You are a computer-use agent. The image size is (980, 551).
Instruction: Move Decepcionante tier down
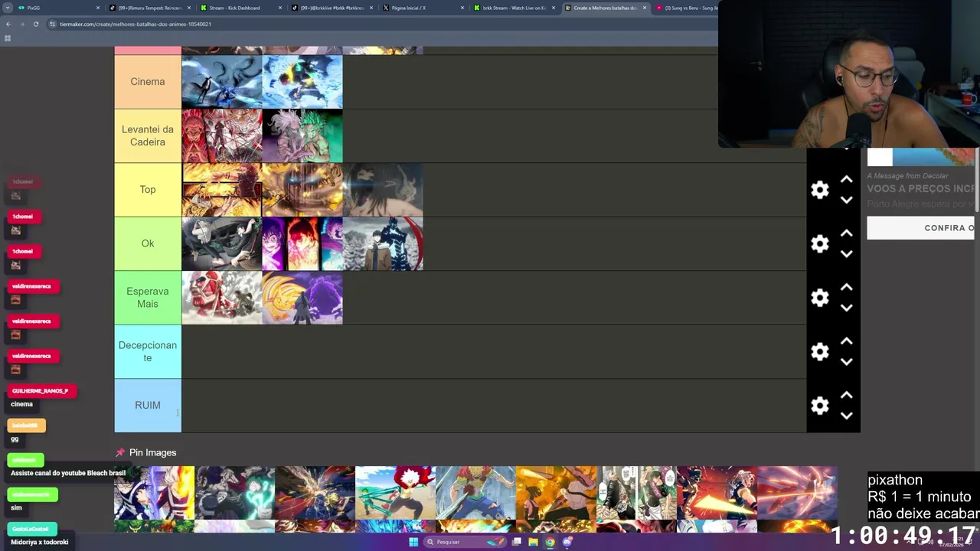[846, 361]
